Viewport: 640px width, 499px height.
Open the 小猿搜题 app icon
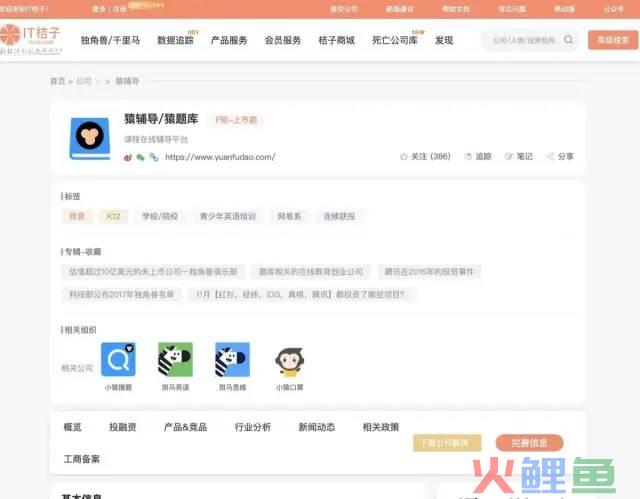[x=118, y=359]
